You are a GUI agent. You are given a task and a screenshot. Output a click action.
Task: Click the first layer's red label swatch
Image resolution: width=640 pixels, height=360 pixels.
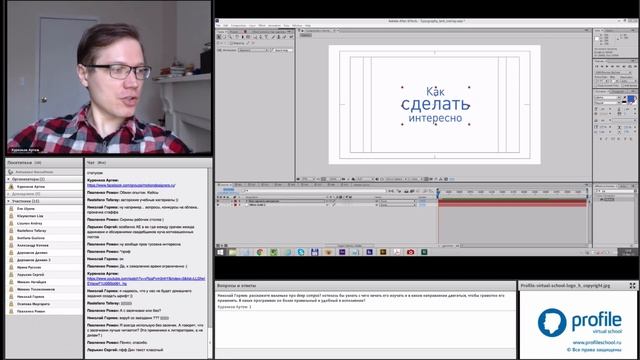click(x=236, y=201)
